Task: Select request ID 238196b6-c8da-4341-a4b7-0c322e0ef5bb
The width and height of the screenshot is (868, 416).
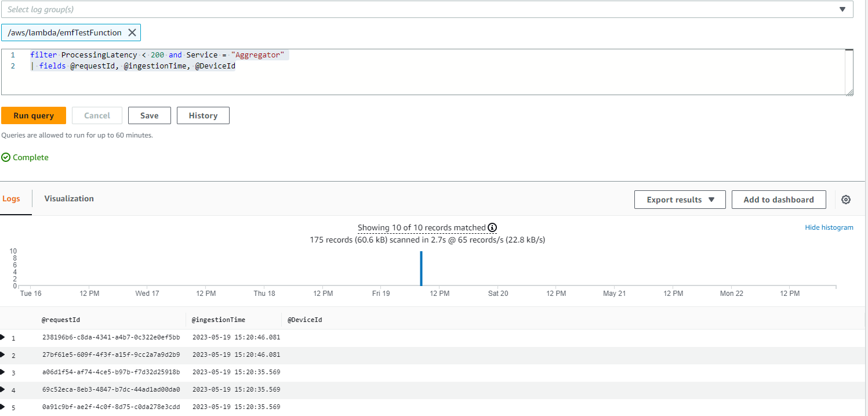Action: point(111,337)
